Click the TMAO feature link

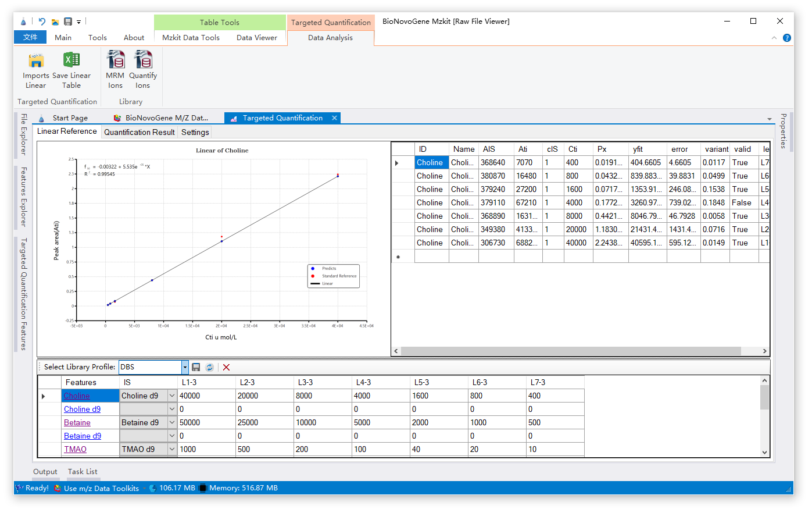click(75, 449)
